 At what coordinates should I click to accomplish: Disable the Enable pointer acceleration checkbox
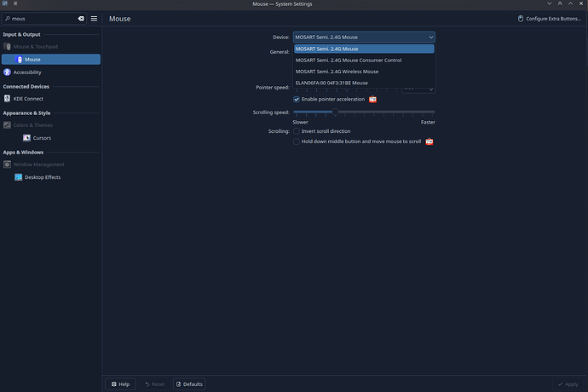pos(297,100)
